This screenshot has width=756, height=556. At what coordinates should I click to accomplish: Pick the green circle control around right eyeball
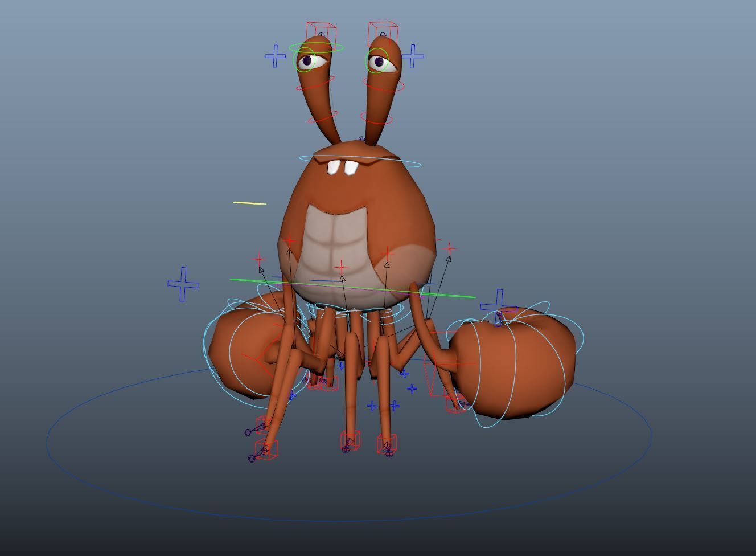[x=377, y=61]
